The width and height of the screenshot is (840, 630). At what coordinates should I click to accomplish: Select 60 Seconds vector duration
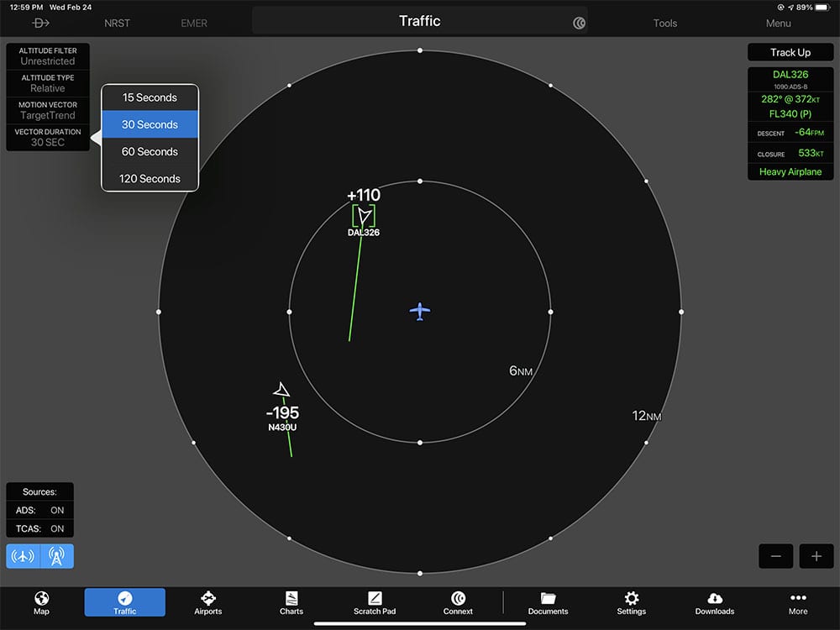(x=150, y=151)
